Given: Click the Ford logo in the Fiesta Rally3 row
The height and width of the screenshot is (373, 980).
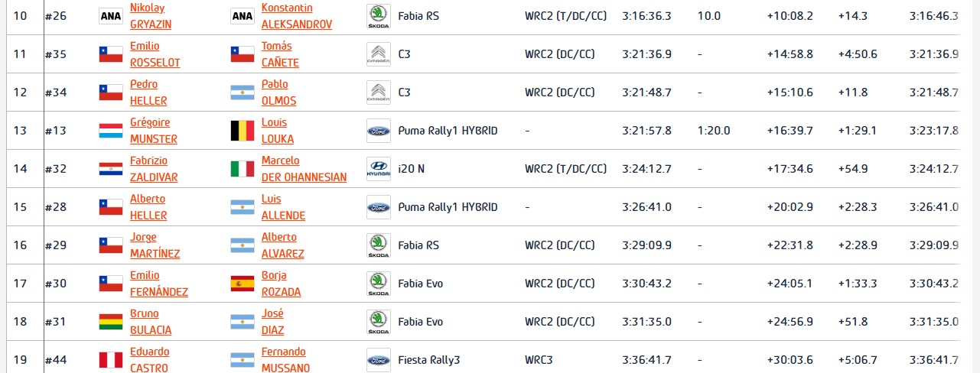Looking at the screenshot, I should (378, 360).
